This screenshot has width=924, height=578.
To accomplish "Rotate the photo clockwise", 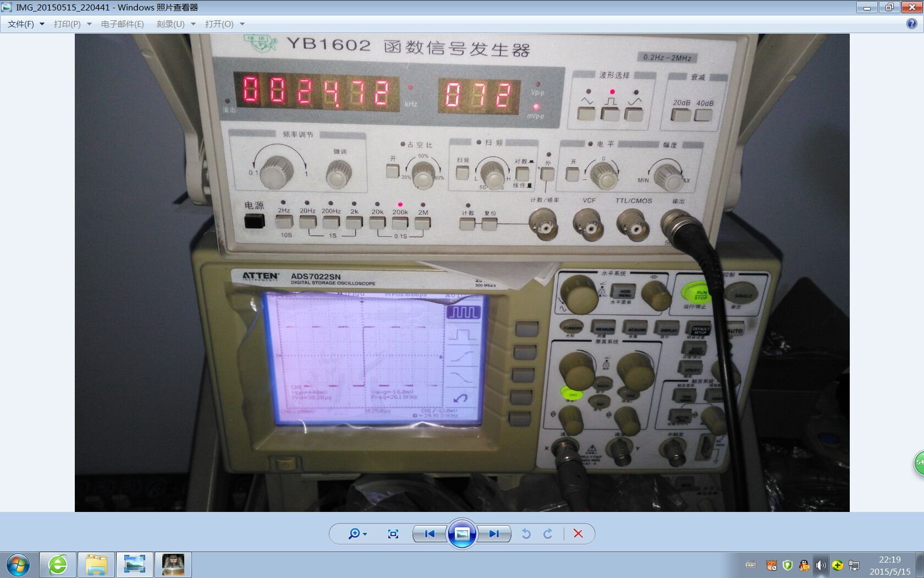I will [x=548, y=533].
